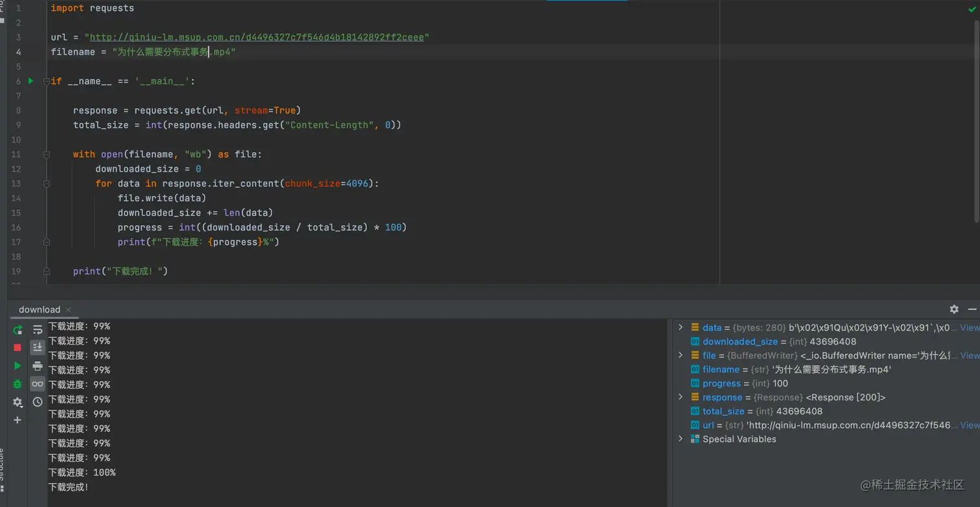Open Run tool window options gear
This screenshot has width=980, height=507.
pyautogui.click(x=954, y=309)
